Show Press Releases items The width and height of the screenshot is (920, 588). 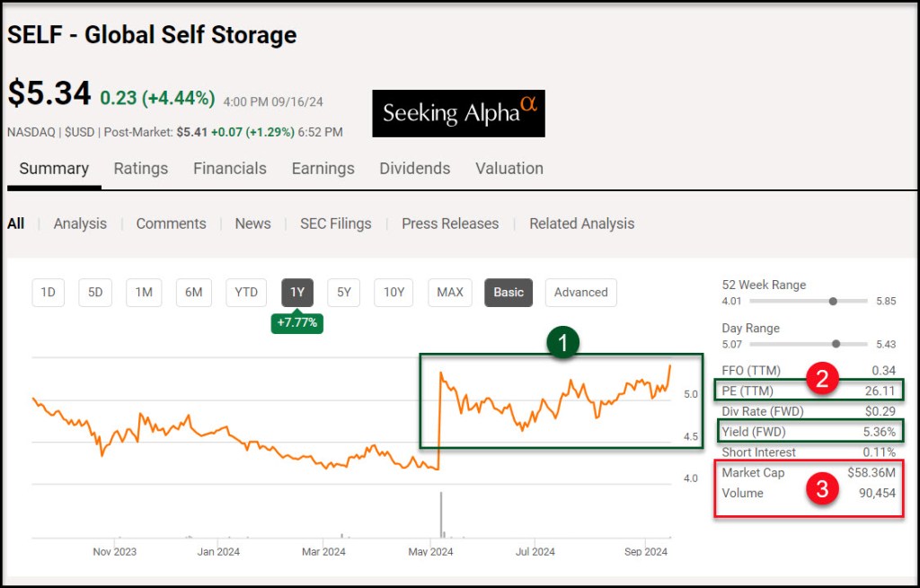tap(450, 224)
